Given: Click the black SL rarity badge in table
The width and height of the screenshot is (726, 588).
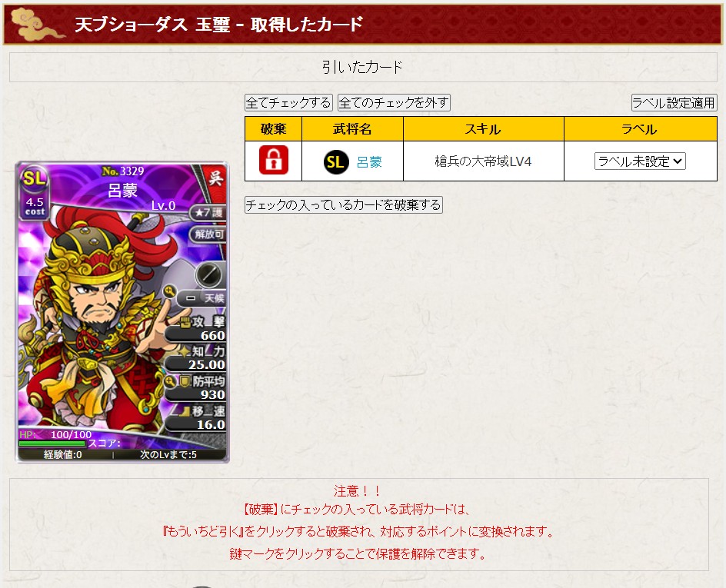Looking at the screenshot, I should (x=335, y=161).
